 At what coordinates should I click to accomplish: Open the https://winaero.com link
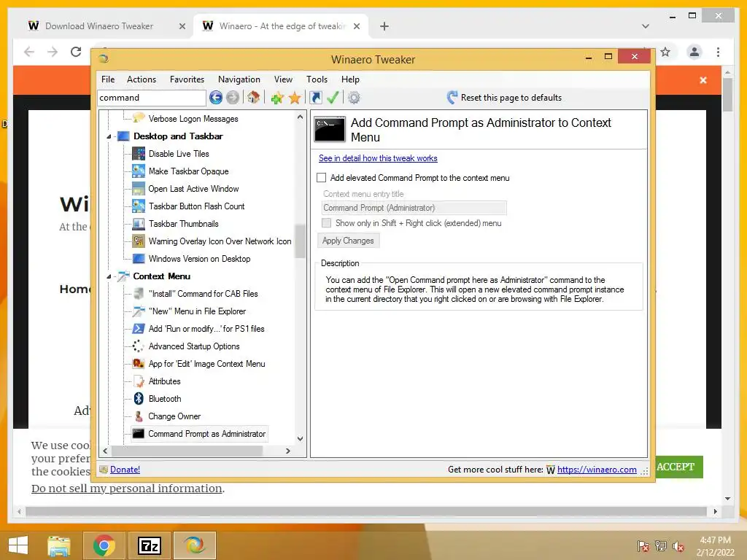click(597, 470)
